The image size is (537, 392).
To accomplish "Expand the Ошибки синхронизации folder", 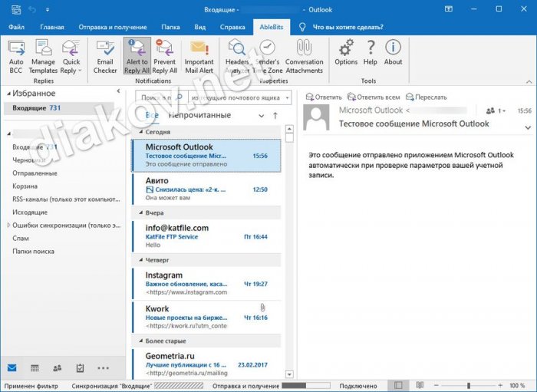I will [9, 225].
